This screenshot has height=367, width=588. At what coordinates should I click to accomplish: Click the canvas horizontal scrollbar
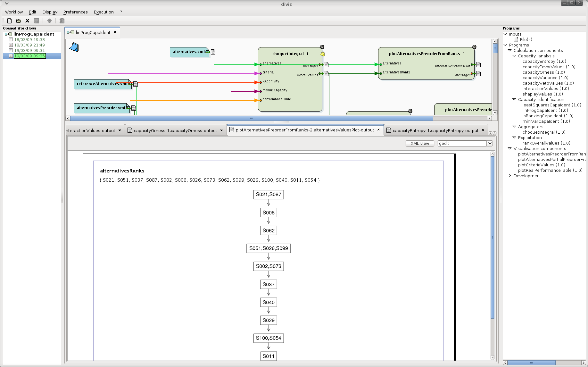pos(252,119)
